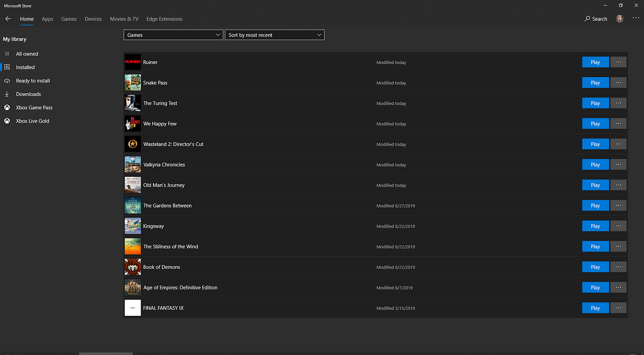Image resolution: width=644 pixels, height=355 pixels.
Task: Expand the Games filter dropdown
Action: point(173,35)
